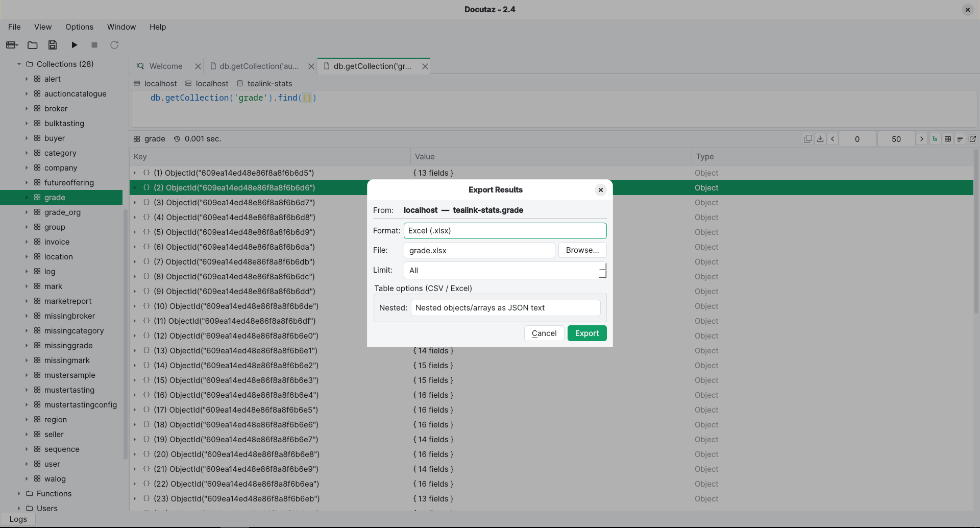Expand the broker collection node

27,108
